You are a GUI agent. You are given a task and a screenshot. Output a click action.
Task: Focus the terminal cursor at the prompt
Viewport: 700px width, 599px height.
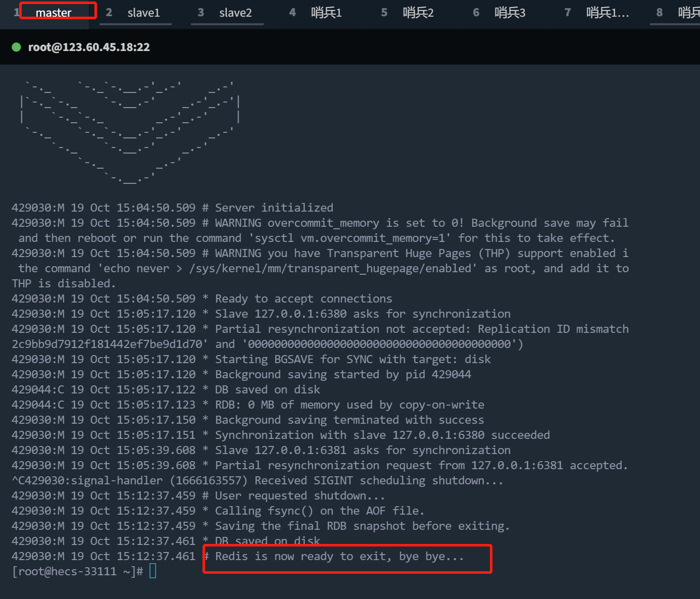[x=153, y=571]
